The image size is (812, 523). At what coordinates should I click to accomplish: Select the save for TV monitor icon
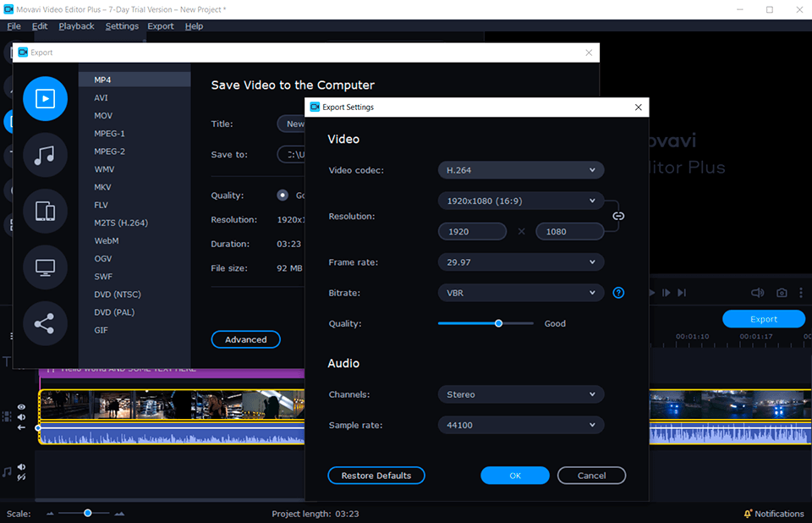(45, 267)
